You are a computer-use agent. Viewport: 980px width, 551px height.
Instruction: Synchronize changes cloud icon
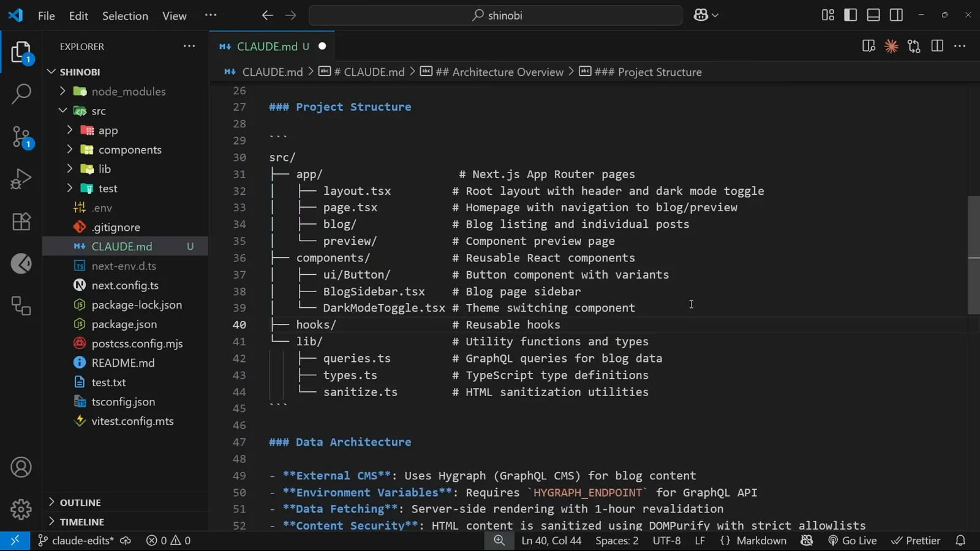[x=126, y=541]
